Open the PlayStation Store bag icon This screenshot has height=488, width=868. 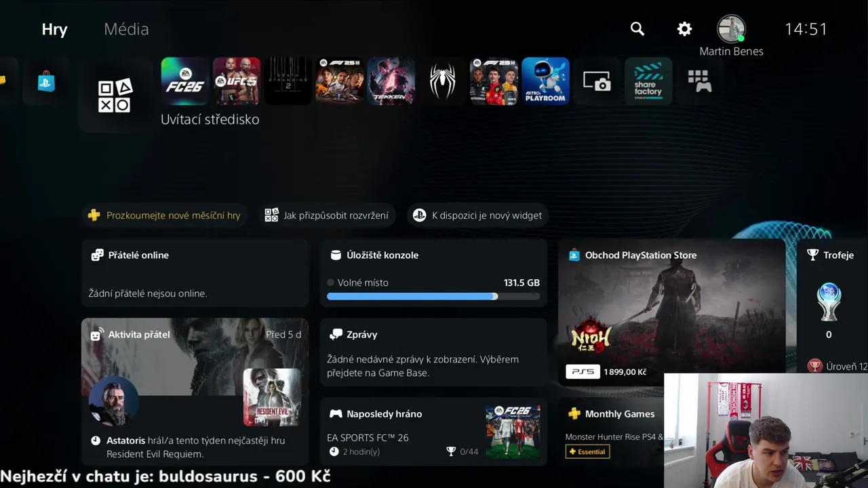click(46, 81)
